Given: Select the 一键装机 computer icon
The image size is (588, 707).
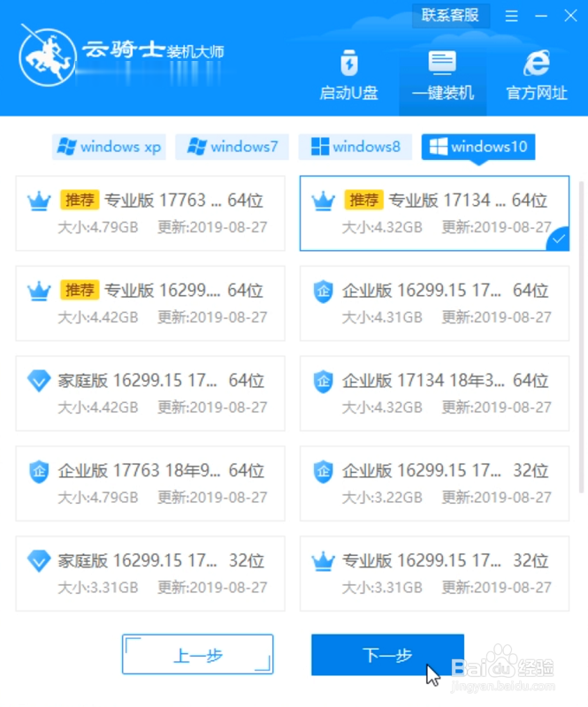Looking at the screenshot, I should 442,63.
